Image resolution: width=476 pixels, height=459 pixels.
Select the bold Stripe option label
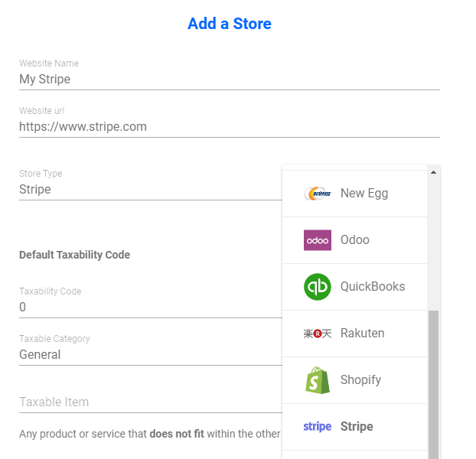pos(357,427)
